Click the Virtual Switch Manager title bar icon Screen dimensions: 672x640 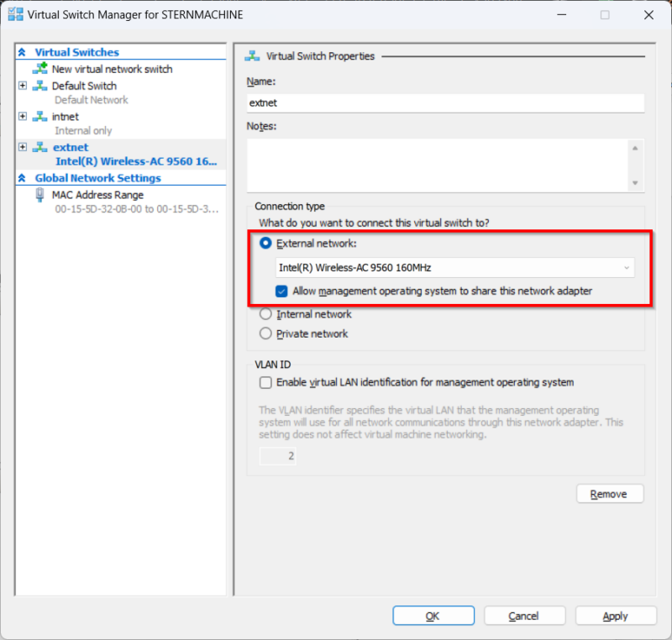tap(16, 14)
